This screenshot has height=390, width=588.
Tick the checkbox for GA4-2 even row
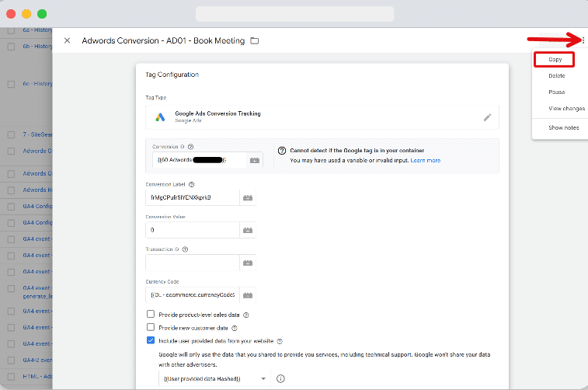click(11, 360)
